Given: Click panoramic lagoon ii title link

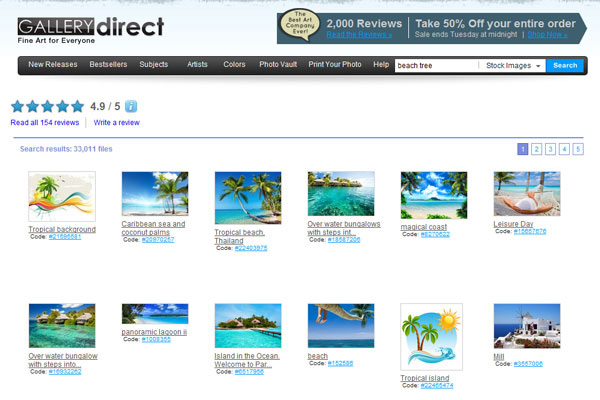Looking at the screenshot, I should pos(154,332).
